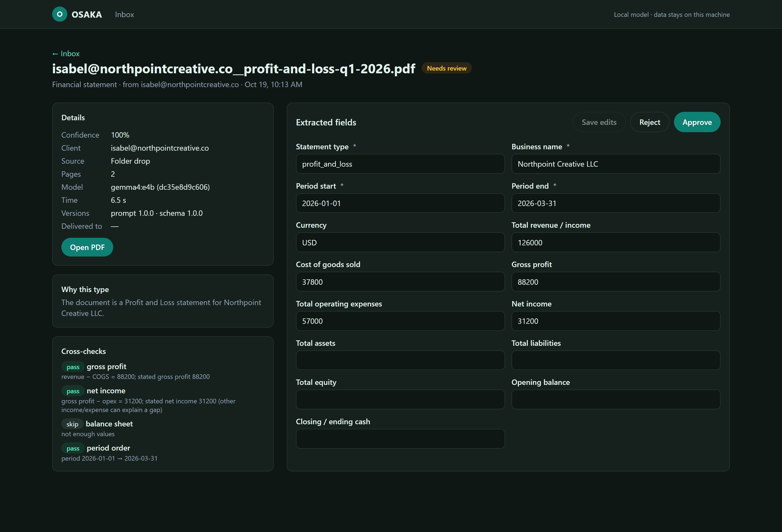Screen dimensions: 782x532
Task: Select the model value 'gemma4:e4b (dc35e8d9c606)'
Action: [160, 187]
